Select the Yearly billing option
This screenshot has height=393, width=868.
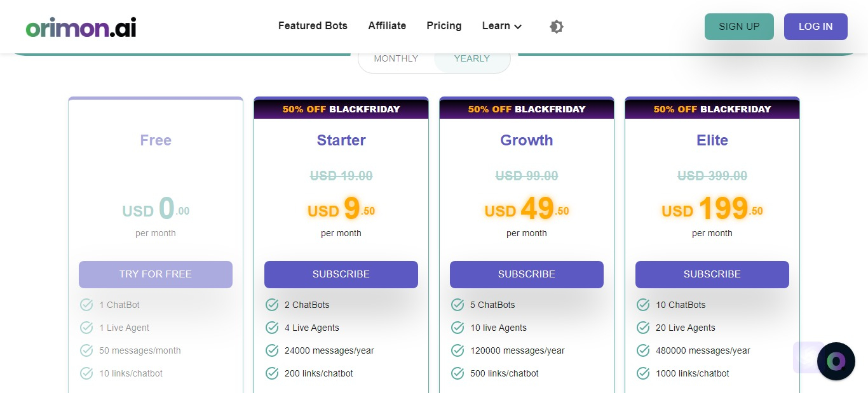(471, 58)
